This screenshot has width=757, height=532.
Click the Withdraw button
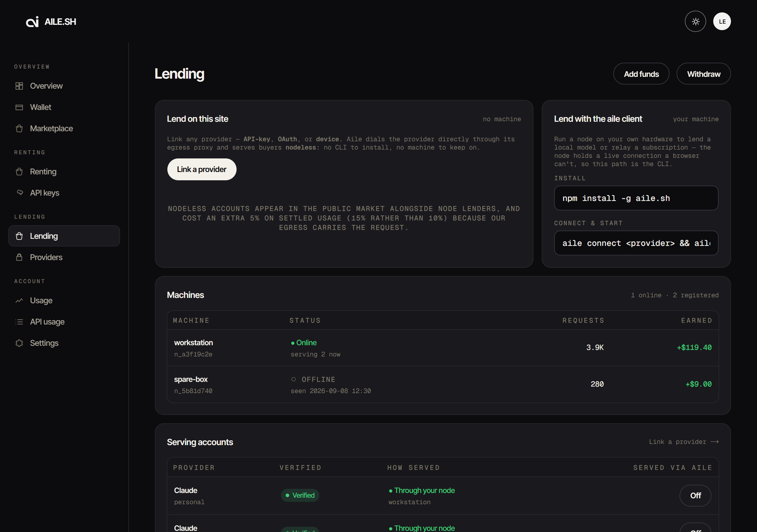pyautogui.click(x=703, y=74)
